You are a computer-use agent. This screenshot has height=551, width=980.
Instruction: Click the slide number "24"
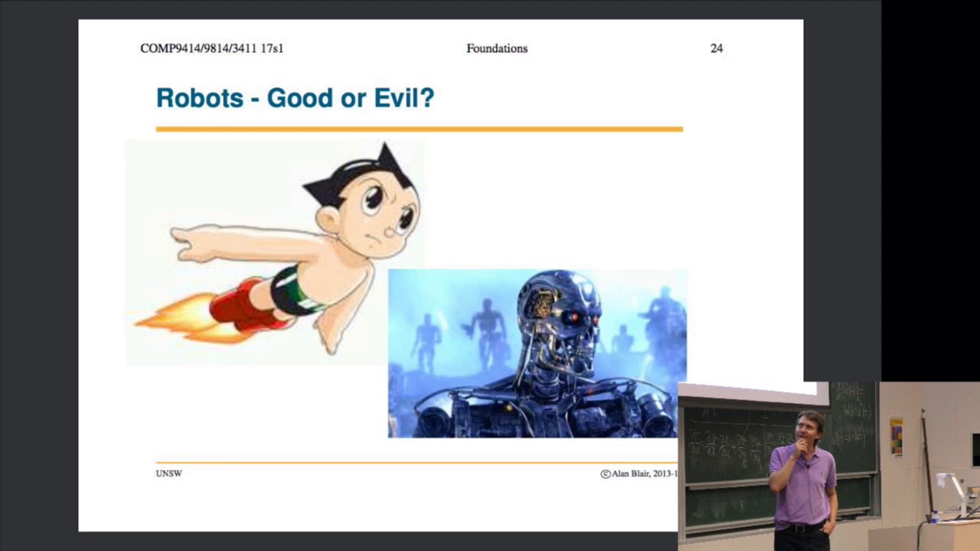tap(717, 48)
